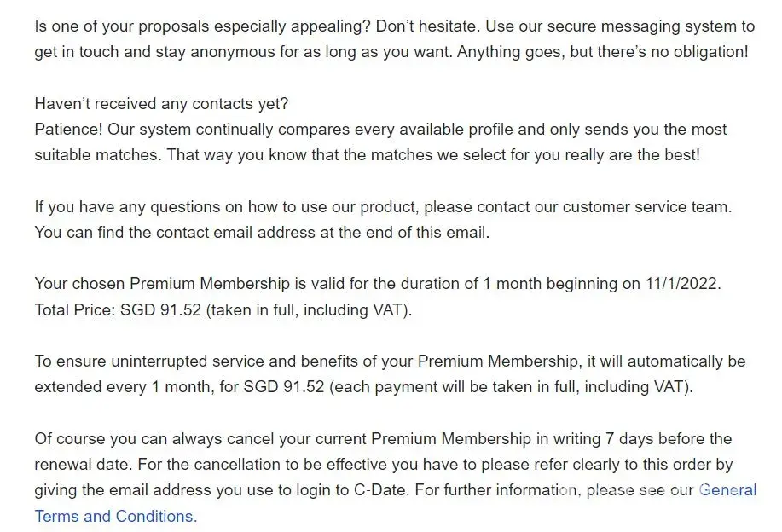Click the "Total Price:" label
The image size is (782, 532).
(72, 309)
